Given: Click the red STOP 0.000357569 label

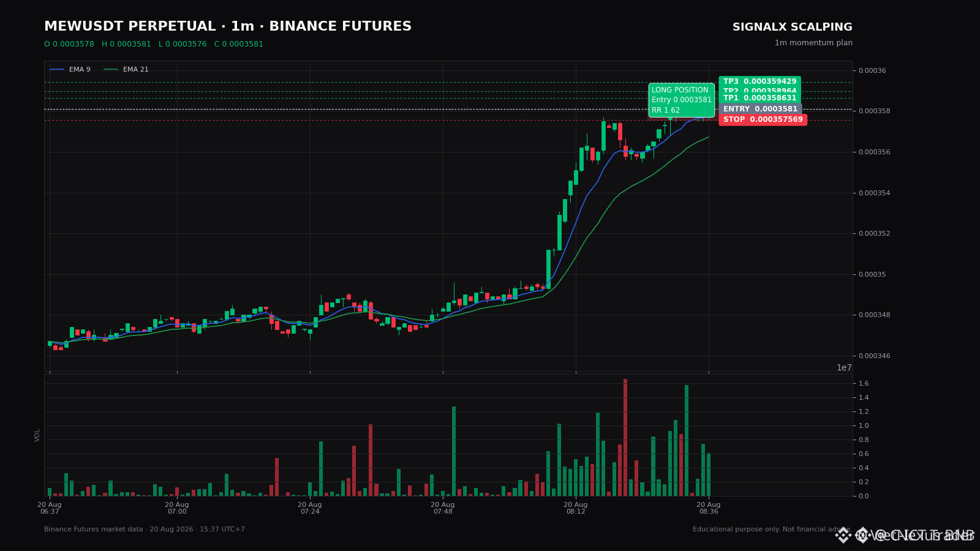Looking at the screenshot, I should (x=763, y=119).
